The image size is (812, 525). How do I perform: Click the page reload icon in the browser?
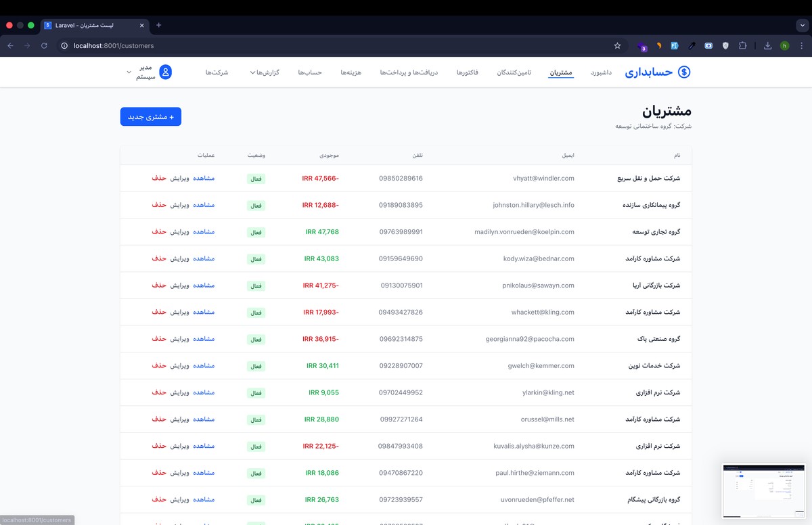[44, 45]
